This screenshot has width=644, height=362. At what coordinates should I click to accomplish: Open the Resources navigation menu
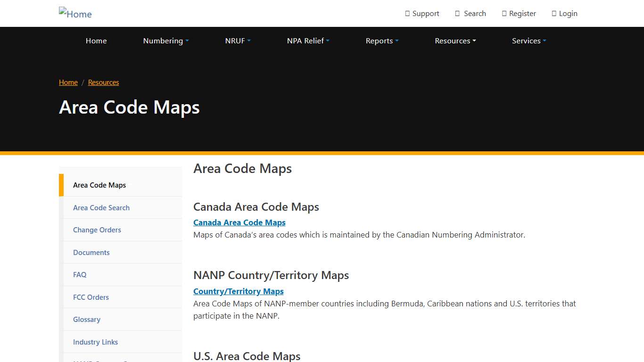coord(455,41)
